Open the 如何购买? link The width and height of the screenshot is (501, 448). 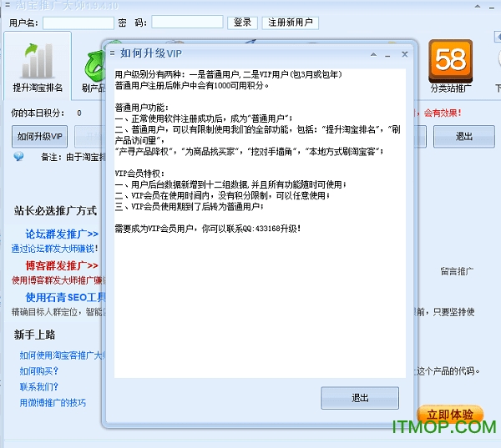coord(39,371)
